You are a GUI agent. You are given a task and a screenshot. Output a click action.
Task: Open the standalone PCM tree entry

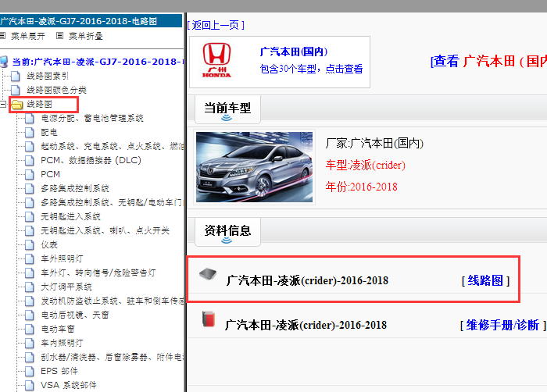50,174
